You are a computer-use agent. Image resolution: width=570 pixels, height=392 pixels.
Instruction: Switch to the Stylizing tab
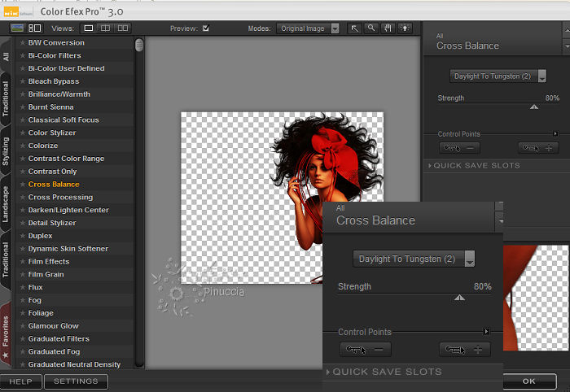point(6,151)
